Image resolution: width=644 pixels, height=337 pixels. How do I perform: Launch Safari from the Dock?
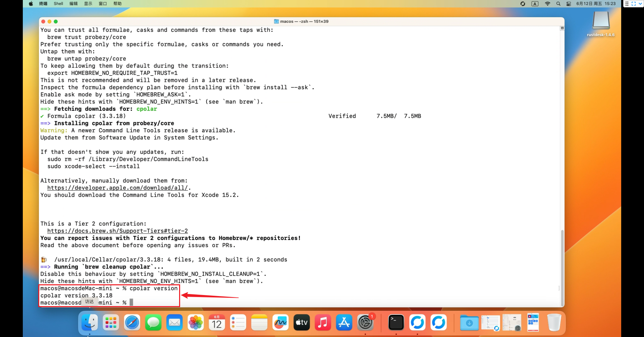click(132, 323)
